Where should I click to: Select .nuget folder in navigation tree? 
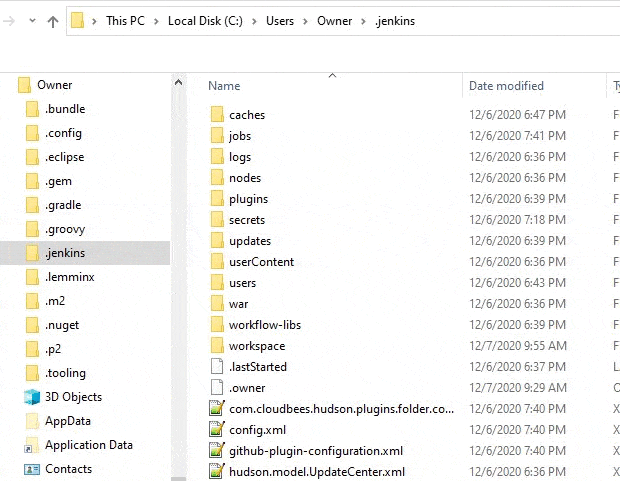click(62, 325)
